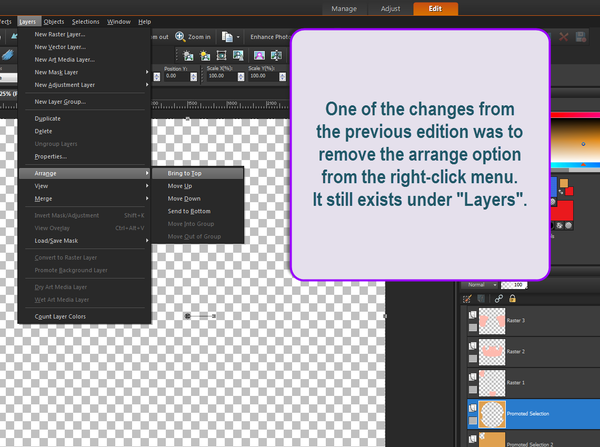
Task: Choose New Vector Layer menu item
Action: click(x=84, y=47)
